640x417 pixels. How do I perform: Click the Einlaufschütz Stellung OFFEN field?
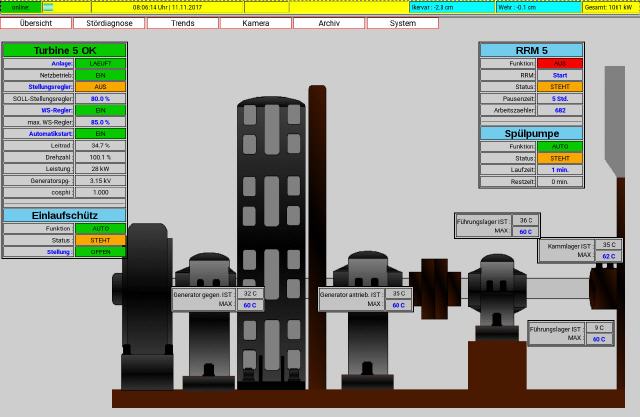(x=100, y=252)
